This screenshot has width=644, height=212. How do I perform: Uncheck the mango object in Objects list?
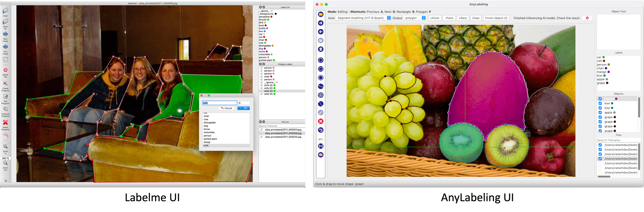pos(600,99)
